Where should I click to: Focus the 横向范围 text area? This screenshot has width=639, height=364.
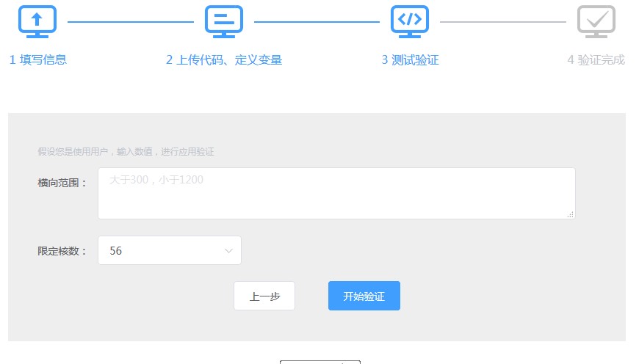(336, 193)
